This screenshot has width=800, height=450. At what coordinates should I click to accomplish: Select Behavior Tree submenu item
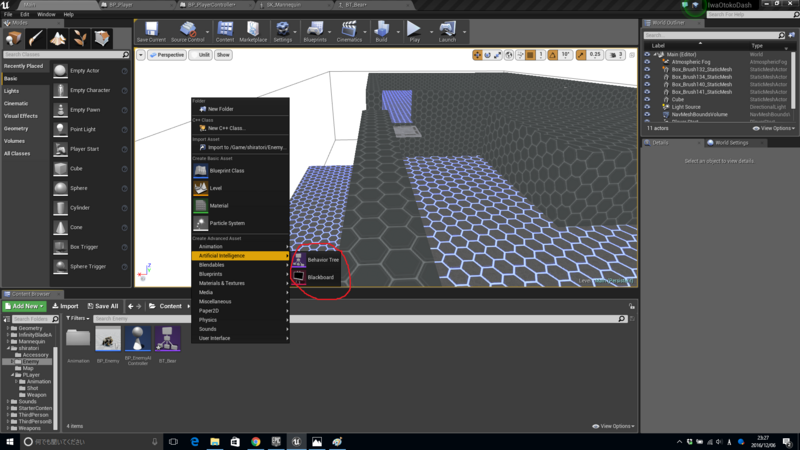click(316, 260)
